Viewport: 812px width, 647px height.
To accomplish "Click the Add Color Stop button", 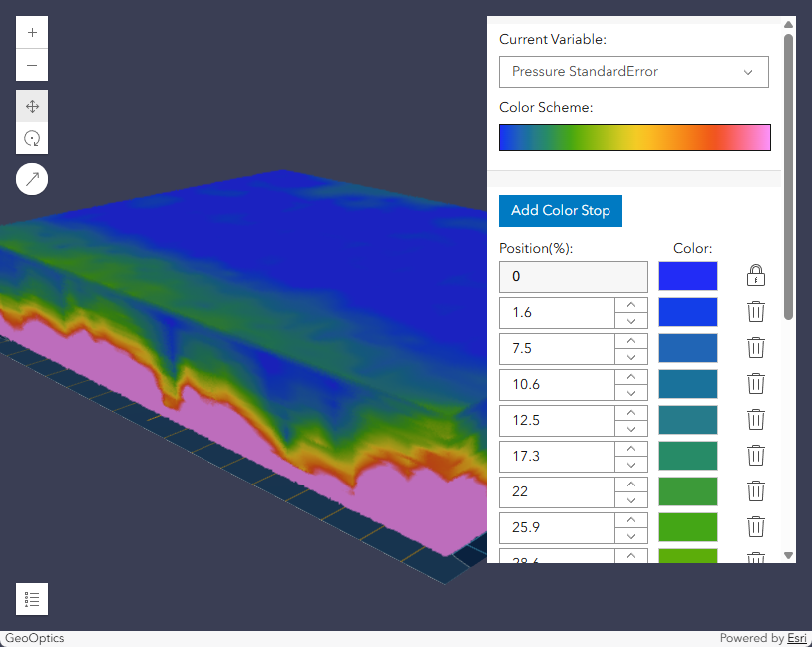I will pos(560,210).
